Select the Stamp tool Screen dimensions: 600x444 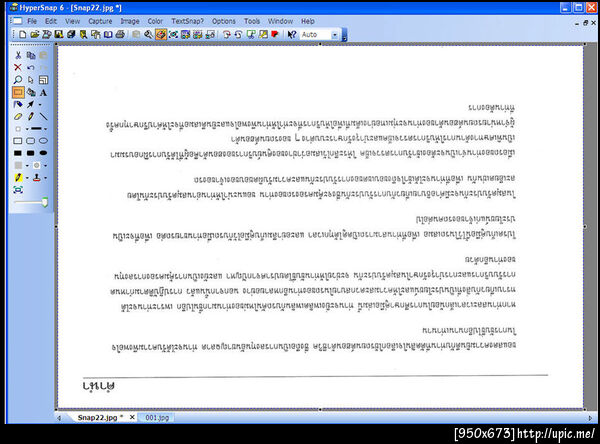click(37, 178)
